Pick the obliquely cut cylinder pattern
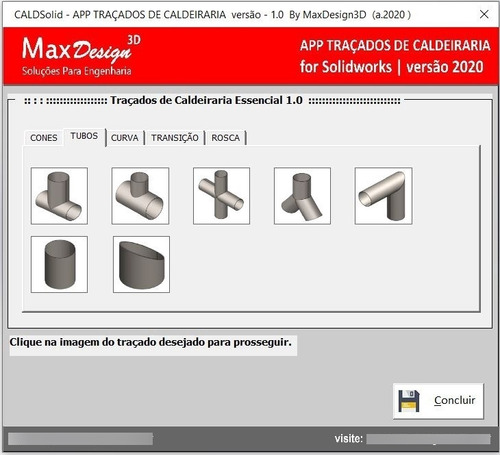The height and width of the screenshot is (455, 500). coord(141,265)
